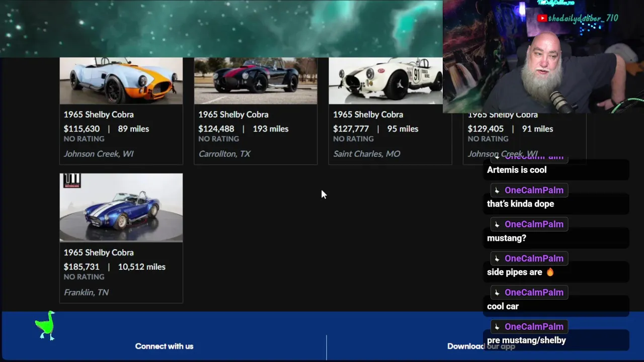644x362 pixels.
Task: Select the $185,731 price text
Action: pyautogui.click(x=82, y=267)
